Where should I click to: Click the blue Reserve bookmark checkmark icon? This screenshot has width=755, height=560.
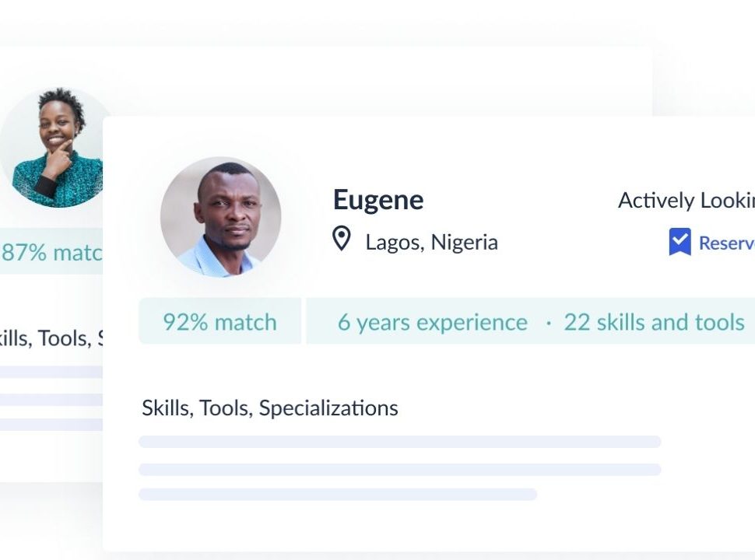point(679,242)
